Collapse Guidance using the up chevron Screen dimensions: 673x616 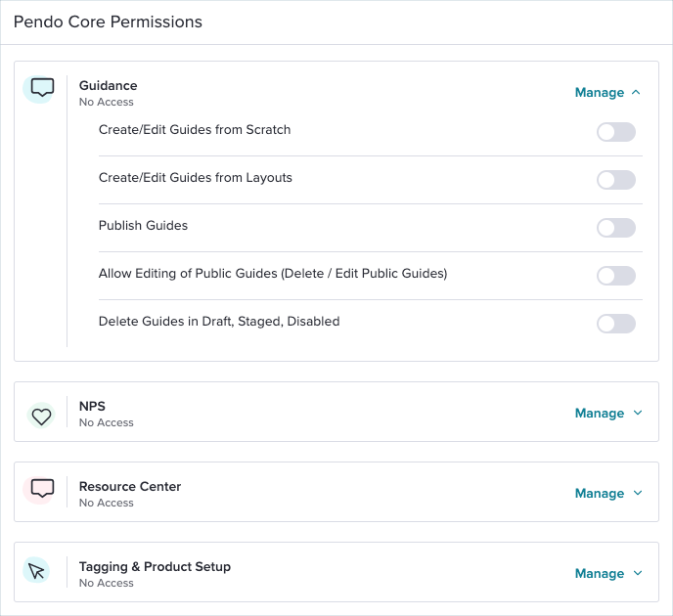637,92
